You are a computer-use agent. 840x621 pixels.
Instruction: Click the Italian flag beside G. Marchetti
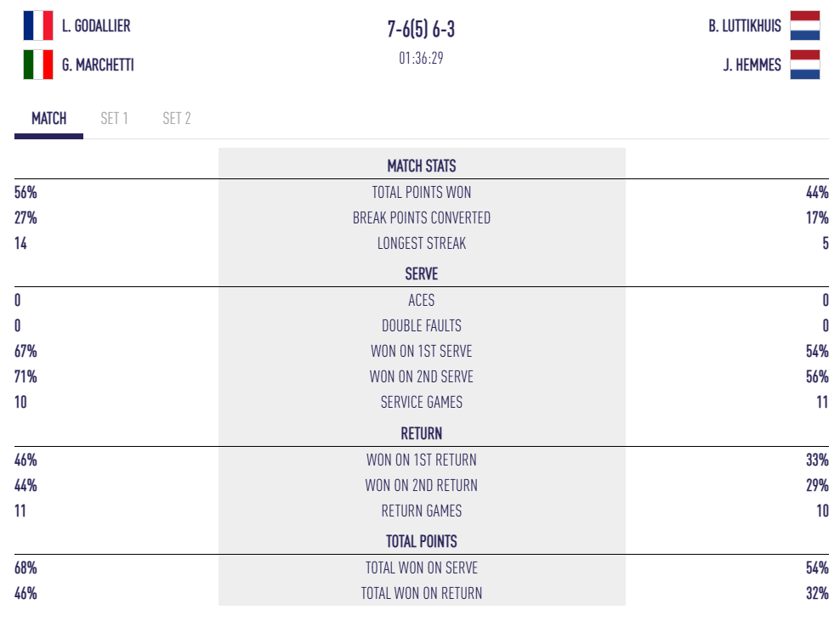[38, 65]
